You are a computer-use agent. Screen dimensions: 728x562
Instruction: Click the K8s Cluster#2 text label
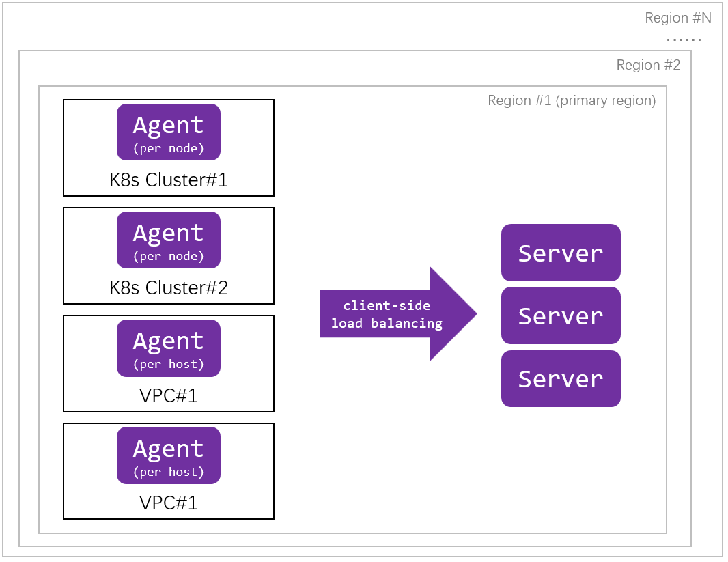pos(168,288)
